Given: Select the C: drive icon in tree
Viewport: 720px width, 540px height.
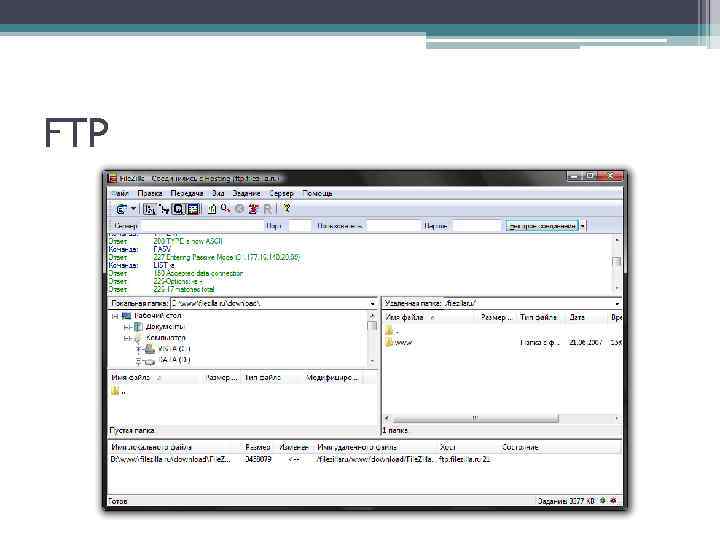Looking at the screenshot, I should click(x=150, y=349).
